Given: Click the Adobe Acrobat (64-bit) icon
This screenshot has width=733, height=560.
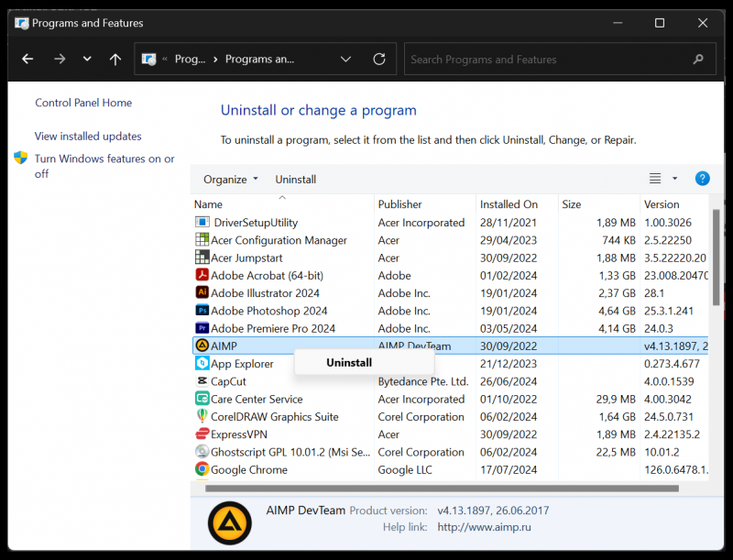Looking at the screenshot, I should pyautogui.click(x=202, y=275).
